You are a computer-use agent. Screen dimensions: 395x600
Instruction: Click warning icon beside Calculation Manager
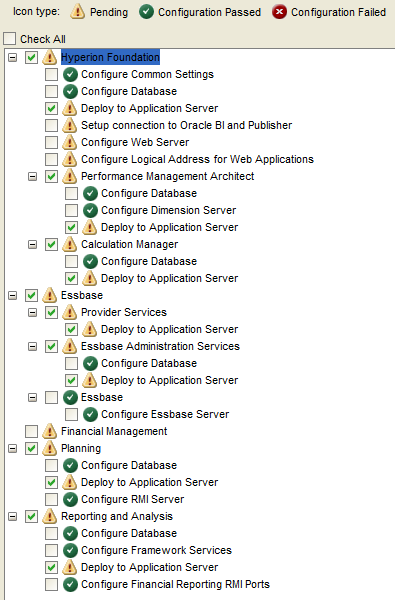coord(70,244)
